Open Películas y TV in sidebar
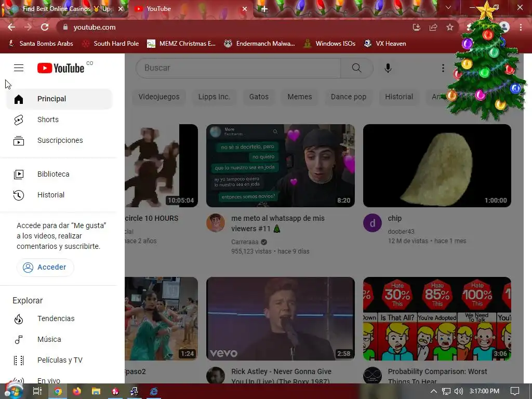The width and height of the screenshot is (532, 399). pos(59,360)
